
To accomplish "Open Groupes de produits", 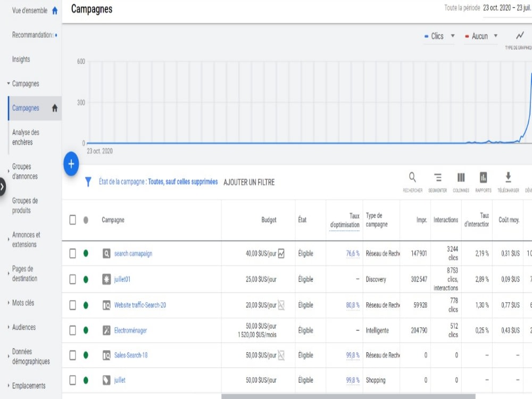I will tap(25, 205).
